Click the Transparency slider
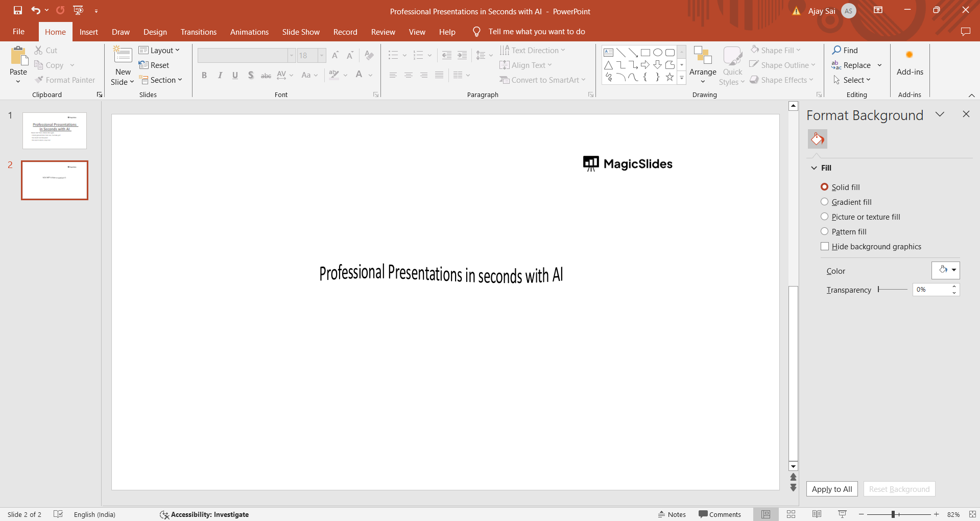 point(892,290)
